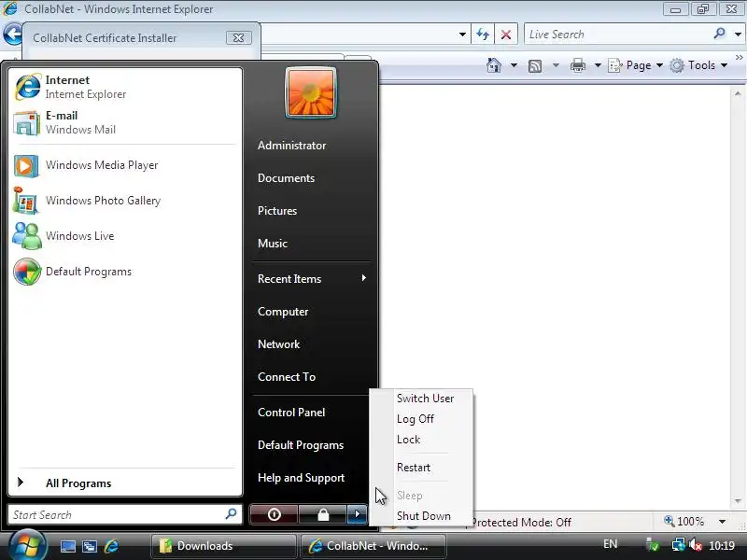This screenshot has height=560, width=747.
Task: Open the Home button dropdown arrow
Action: coord(514,65)
